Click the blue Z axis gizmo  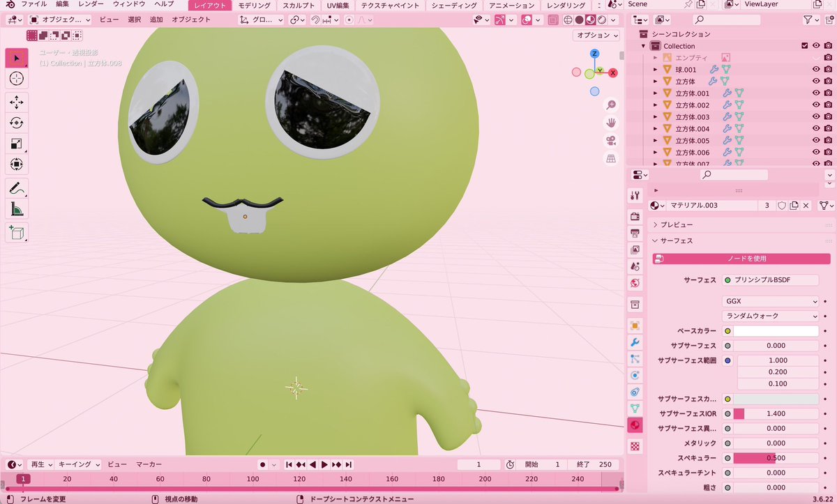594,54
